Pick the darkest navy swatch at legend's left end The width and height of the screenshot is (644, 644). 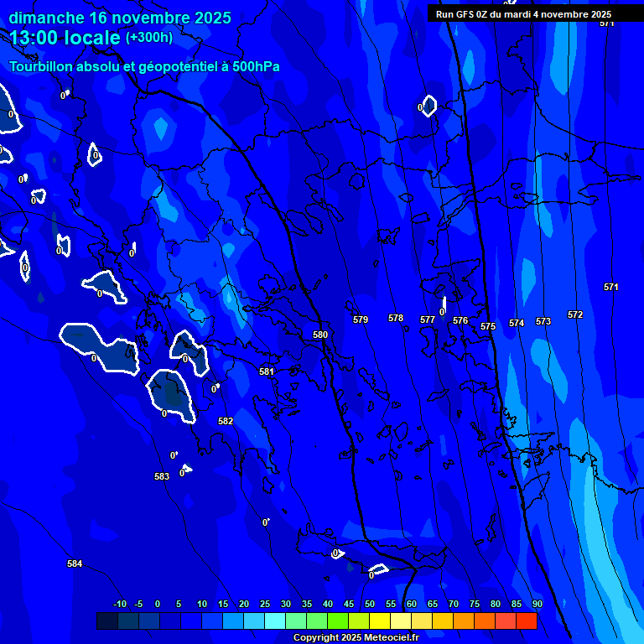tap(107, 621)
